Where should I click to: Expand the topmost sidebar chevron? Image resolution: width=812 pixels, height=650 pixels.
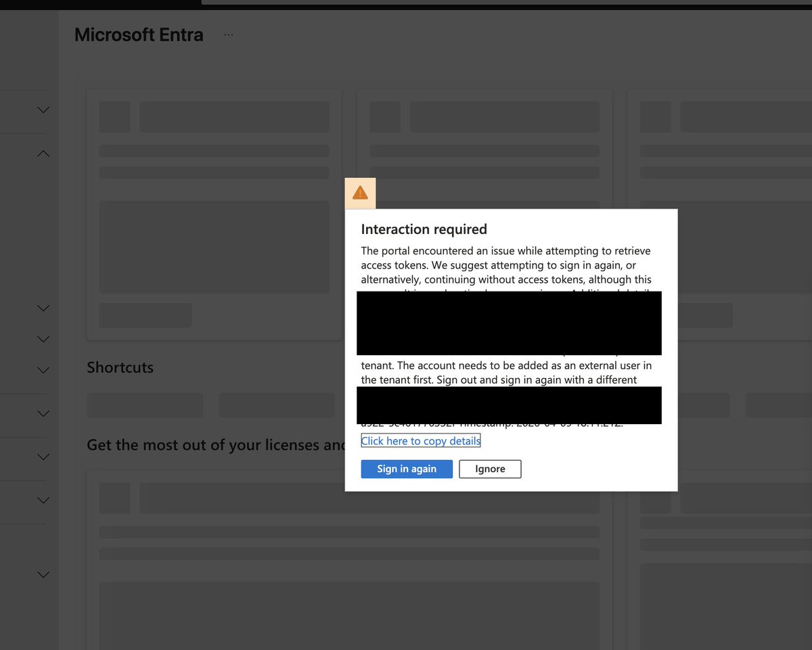(x=43, y=110)
